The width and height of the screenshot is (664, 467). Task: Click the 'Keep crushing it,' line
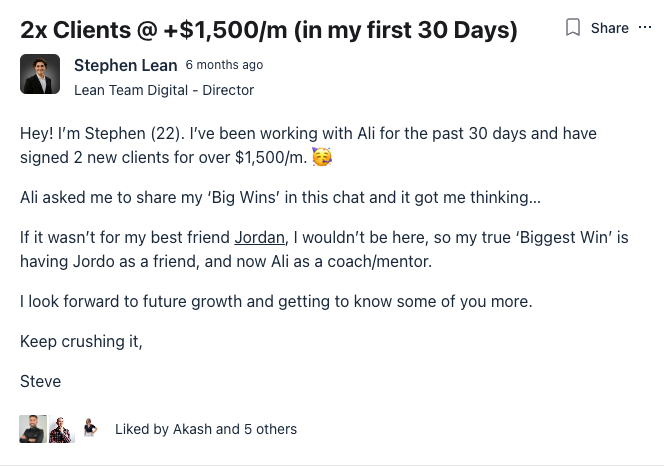coord(81,341)
